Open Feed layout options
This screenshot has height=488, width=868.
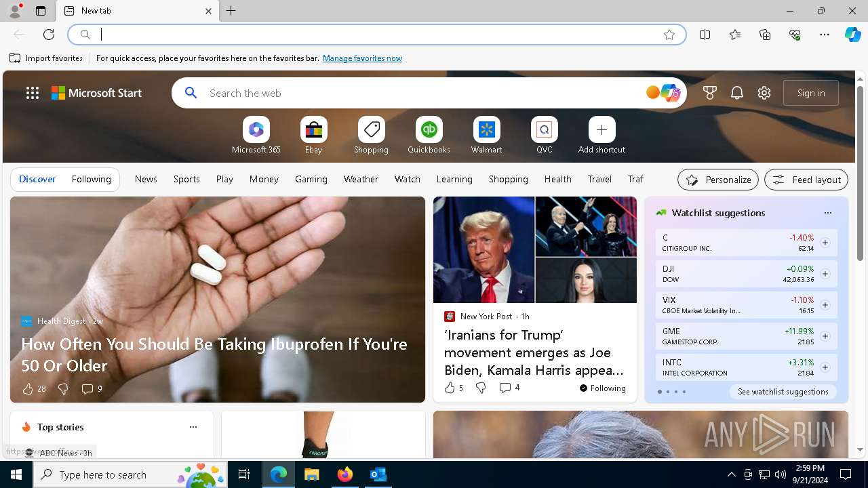point(806,180)
